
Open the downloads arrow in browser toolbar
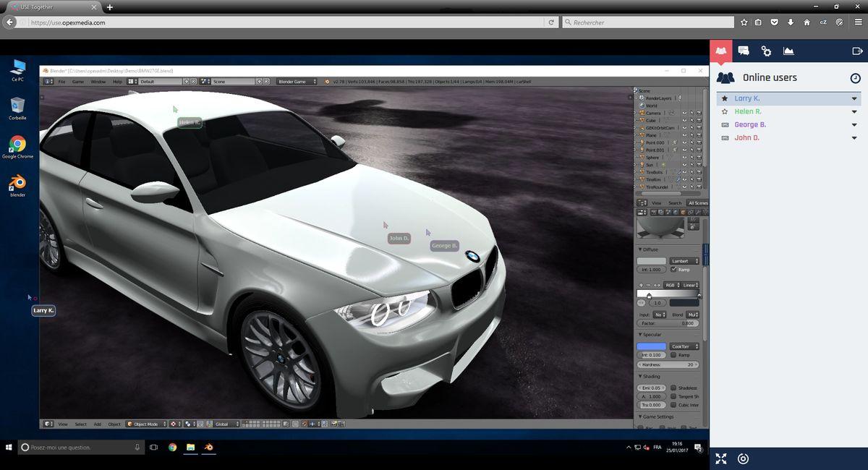click(791, 22)
